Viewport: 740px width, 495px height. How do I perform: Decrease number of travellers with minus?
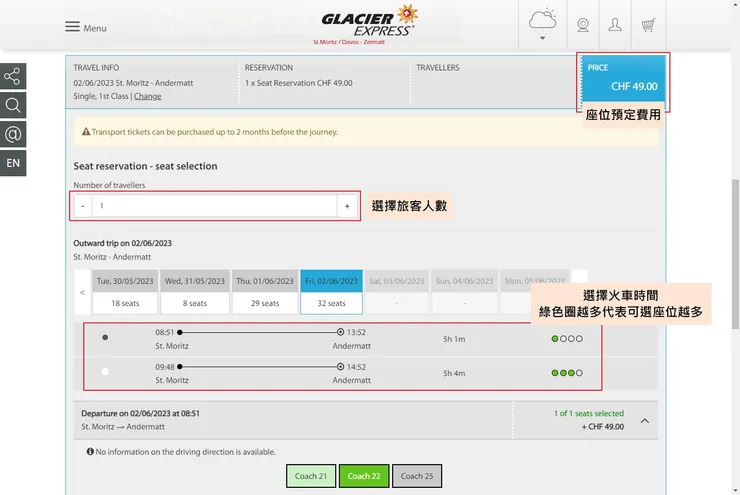[83, 206]
